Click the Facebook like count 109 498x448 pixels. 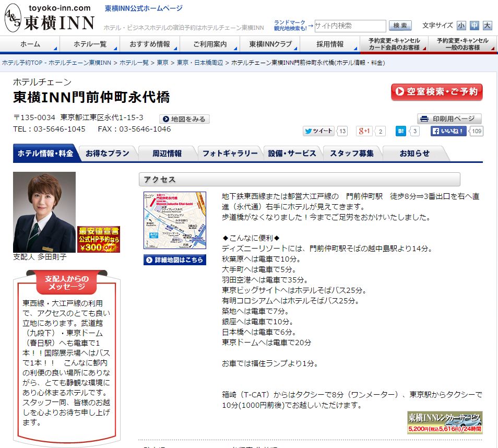click(x=477, y=131)
